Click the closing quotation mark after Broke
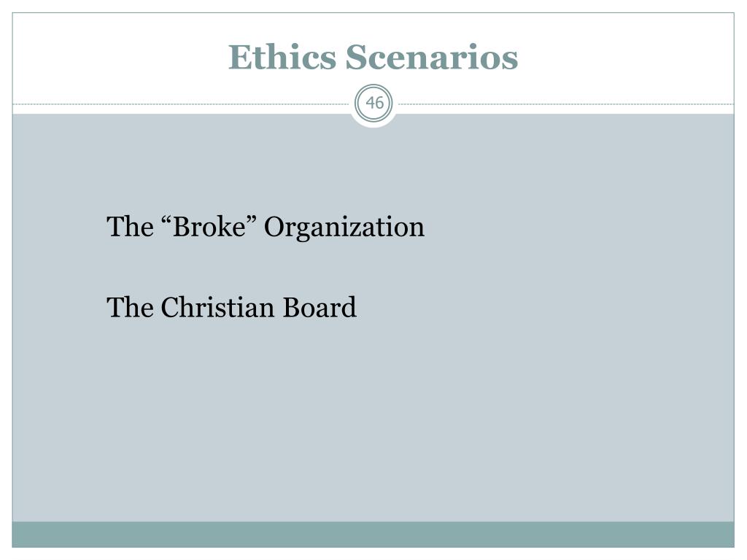The height and width of the screenshot is (560, 747). coord(252,220)
